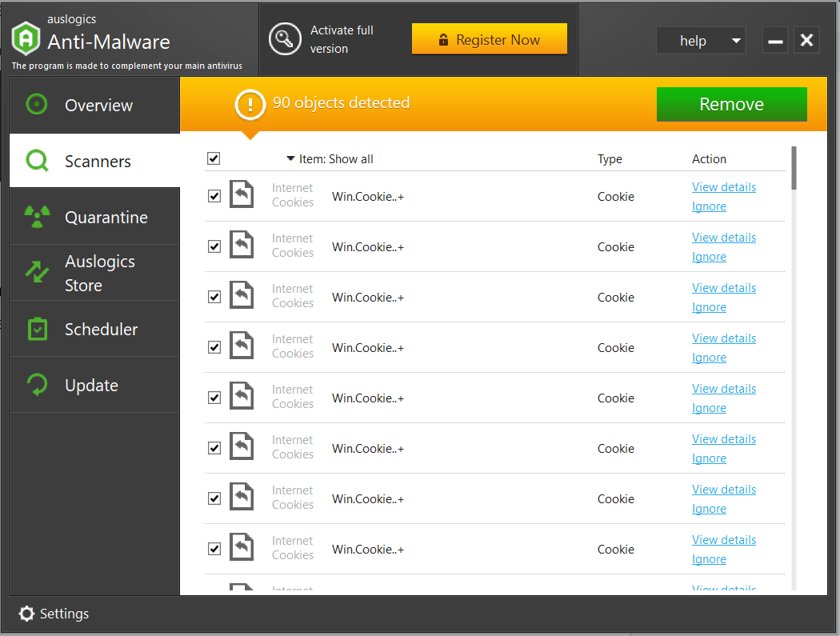Expand the Item: Show all filter
840x636 pixels.
pos(329,158)
